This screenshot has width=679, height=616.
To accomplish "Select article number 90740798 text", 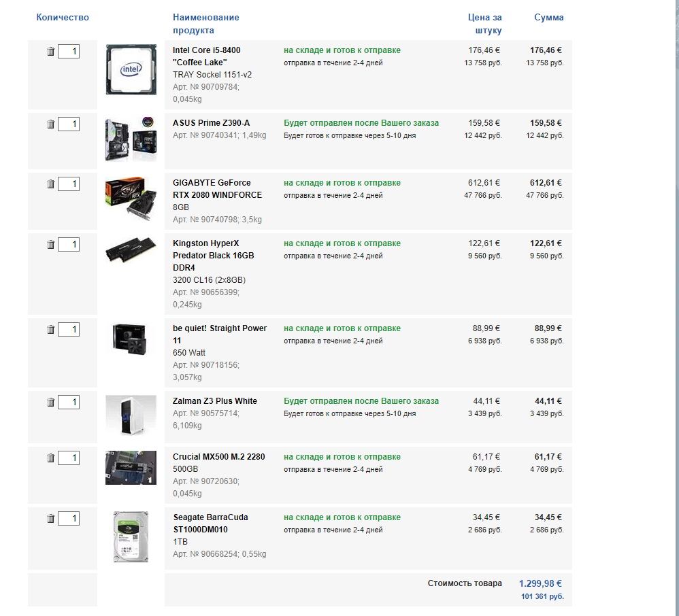I will click(x=205, y=220).
